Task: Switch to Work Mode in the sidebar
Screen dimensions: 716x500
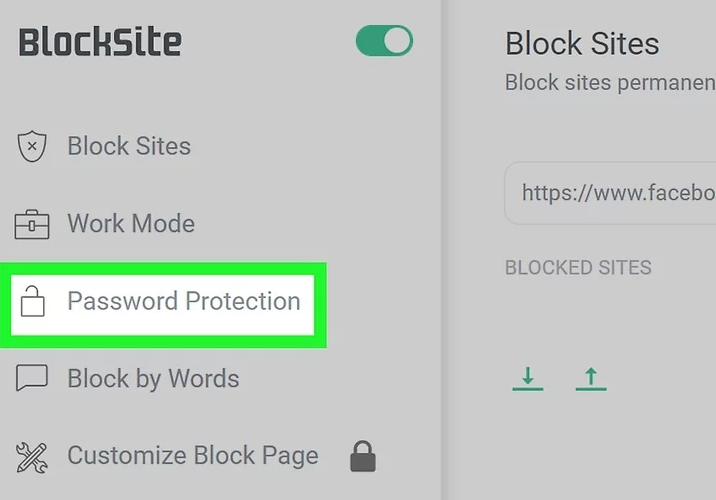Action: (130, 223)
